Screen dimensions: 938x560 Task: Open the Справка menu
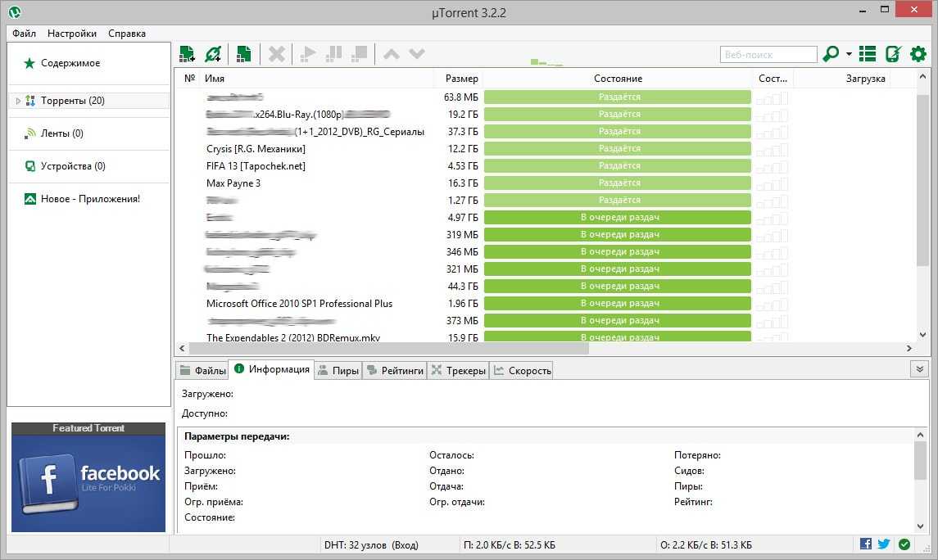127,34
